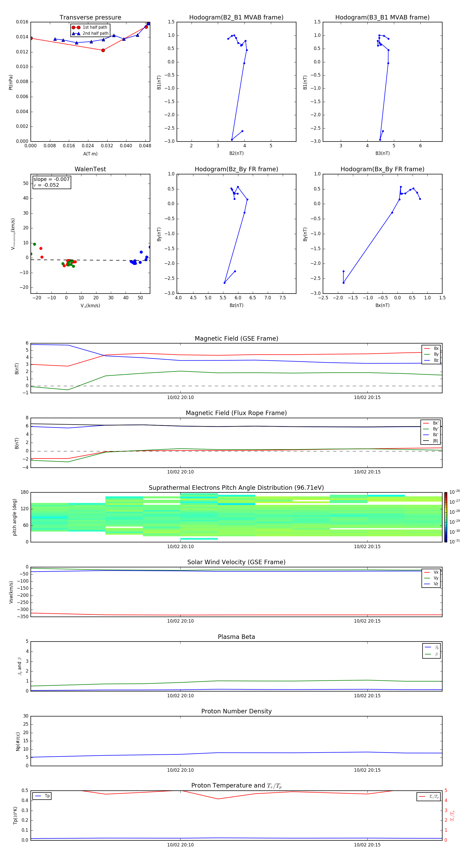Click the "Pt(nPa)" y-axis label

click(11, 82)
